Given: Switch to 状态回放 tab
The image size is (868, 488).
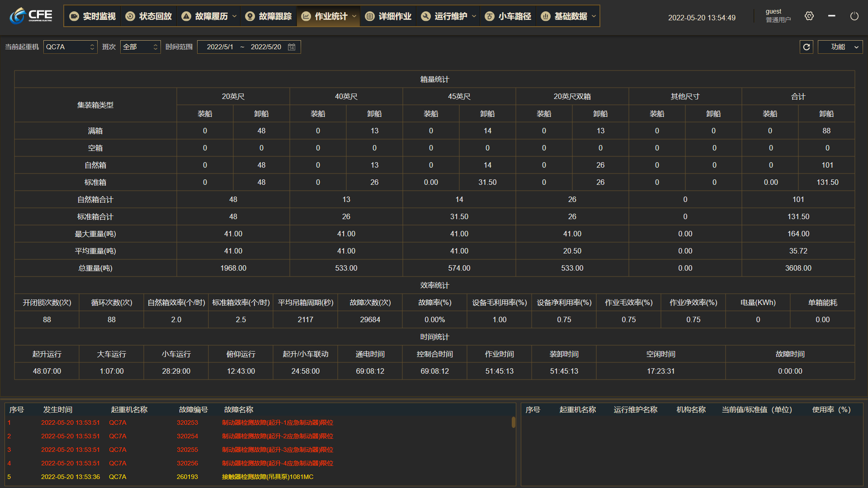Looking at the screenshot, I should [149, 16].
